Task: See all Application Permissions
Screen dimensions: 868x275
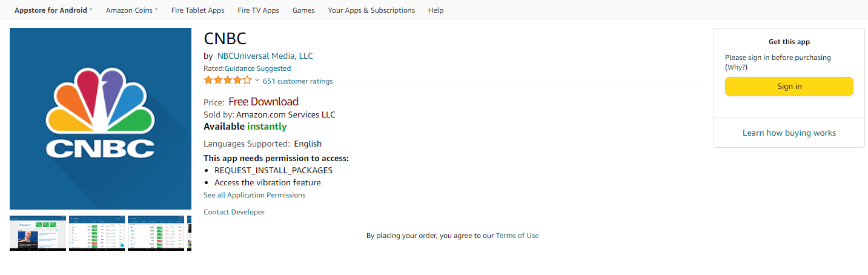Action: [254, 195]
